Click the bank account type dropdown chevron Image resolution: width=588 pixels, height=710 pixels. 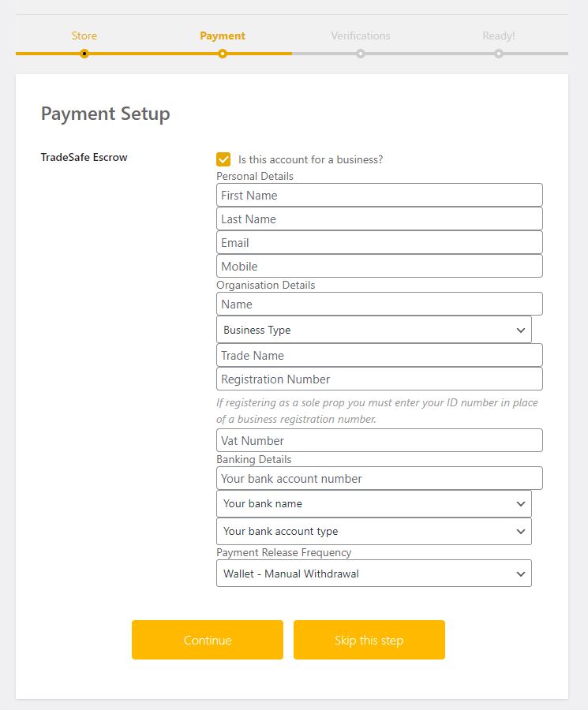pos(522,531)
